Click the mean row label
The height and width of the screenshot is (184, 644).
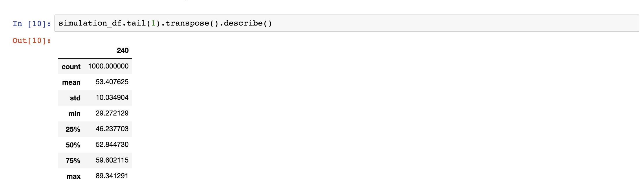pos(71,82)
